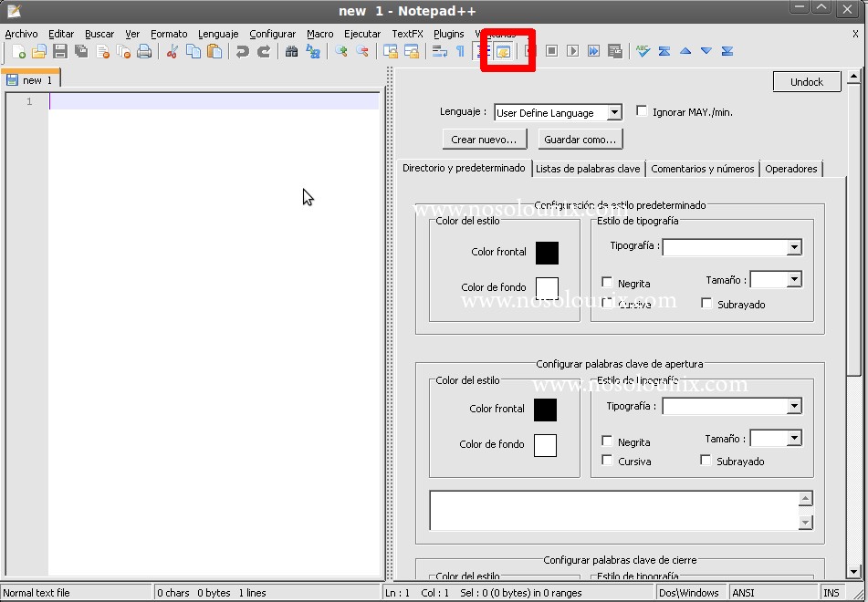
Task: Toggle synchronized vertical scrolling icon
Action: pyautogui.click(x=391, y=51)
